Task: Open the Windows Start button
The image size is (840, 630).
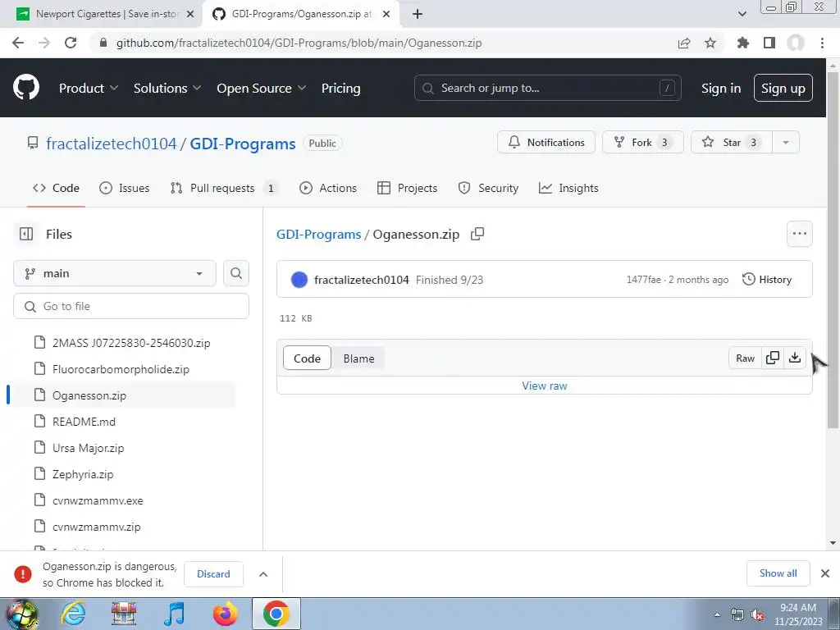Action: [21, 614]
